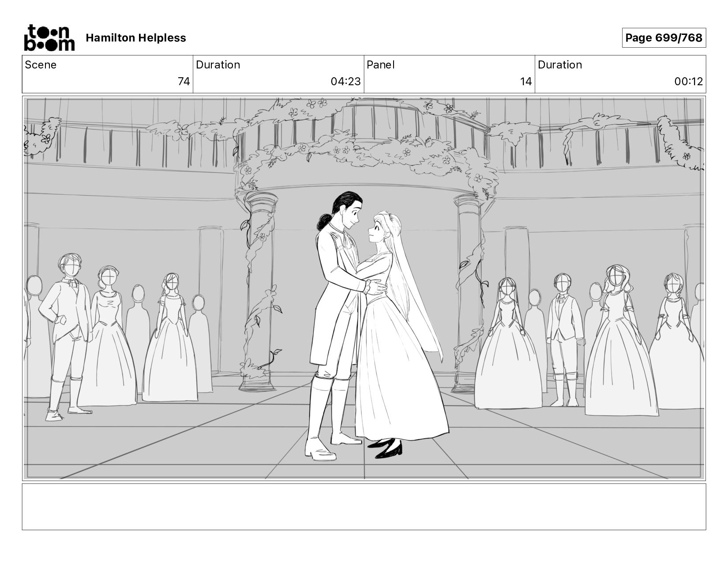The width and height of the screenshot is (728, 563).
Task: Click the 'Page 699/768' page indicator
Action: pyautogui.click(x=664, y=38)
